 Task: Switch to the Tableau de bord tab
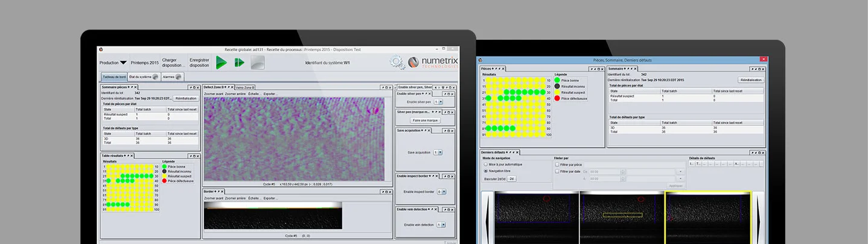[x=114, y=77]
